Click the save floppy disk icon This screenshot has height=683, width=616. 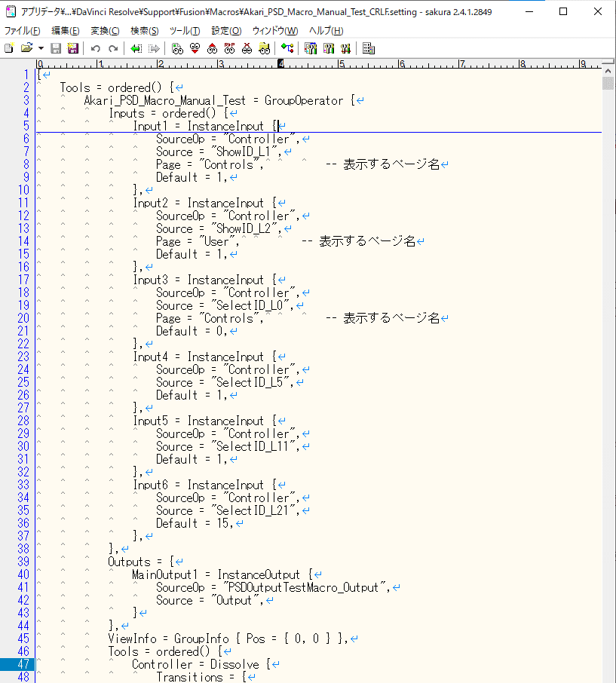[56, 48]
